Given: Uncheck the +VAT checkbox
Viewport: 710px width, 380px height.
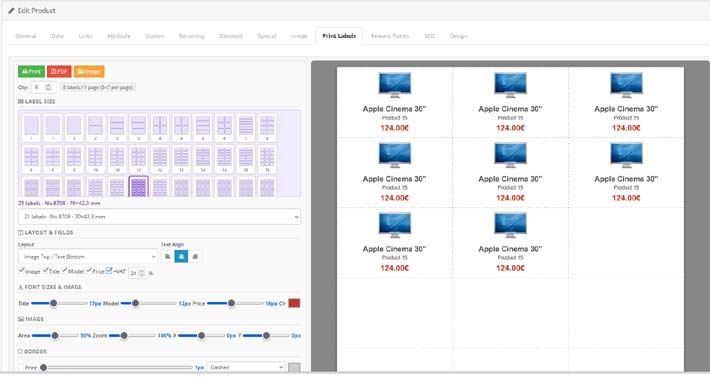Looking at the screenshot, I should [x=109, y=271].
